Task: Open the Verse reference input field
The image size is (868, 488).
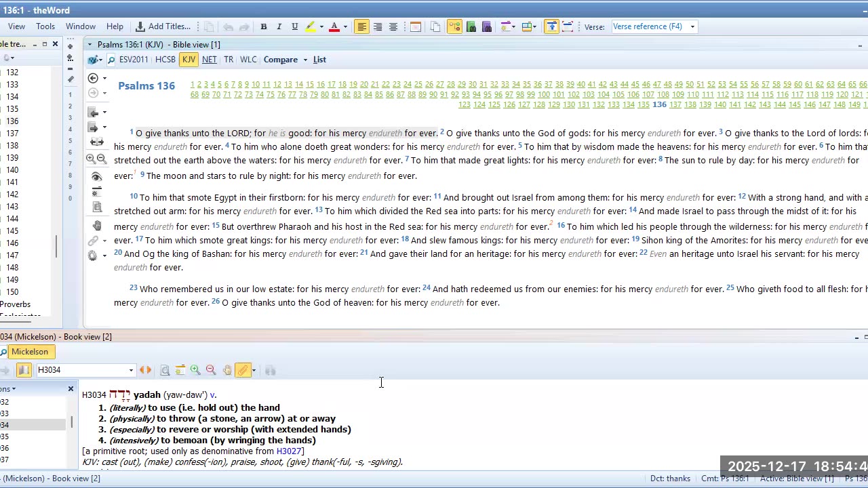Action: coord(649,26)
